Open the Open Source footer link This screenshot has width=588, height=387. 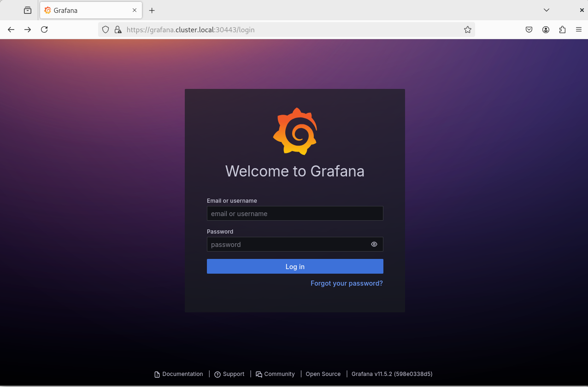pos(323,374)
